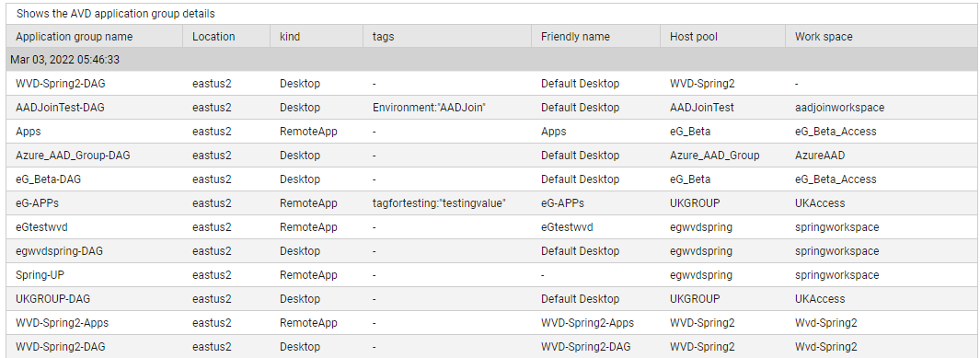
Task: Select the tagfortesting:"testingvalue" tag cell
Action: click(439, 203)
